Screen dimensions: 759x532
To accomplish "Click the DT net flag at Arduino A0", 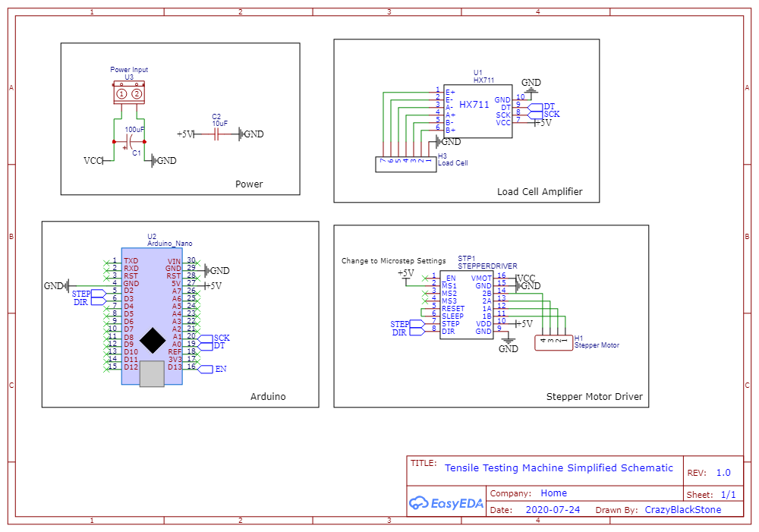I will click(x=212, y=345).
